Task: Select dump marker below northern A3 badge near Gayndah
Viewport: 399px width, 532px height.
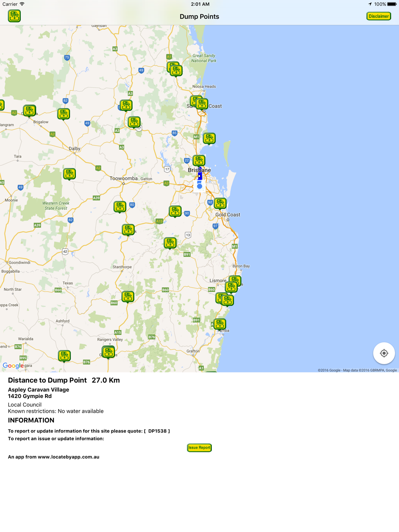Action: click(x=126, y=105)
